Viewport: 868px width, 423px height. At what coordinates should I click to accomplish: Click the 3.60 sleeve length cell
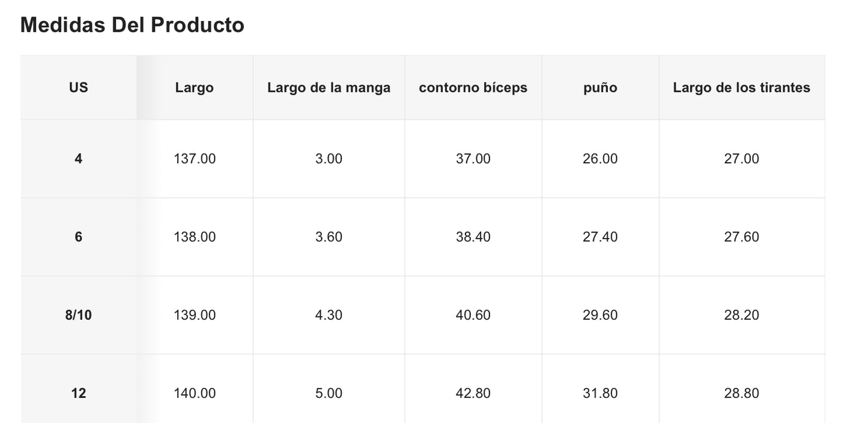[x=329, y=237]
